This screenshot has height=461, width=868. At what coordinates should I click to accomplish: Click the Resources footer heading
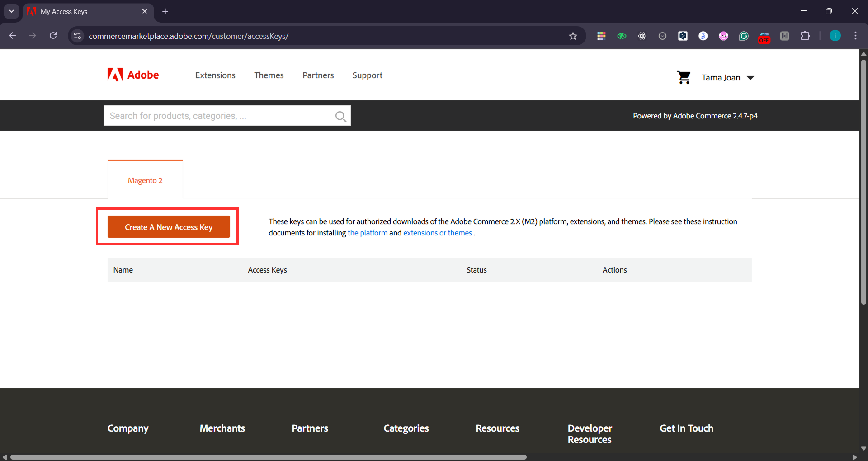497,428
